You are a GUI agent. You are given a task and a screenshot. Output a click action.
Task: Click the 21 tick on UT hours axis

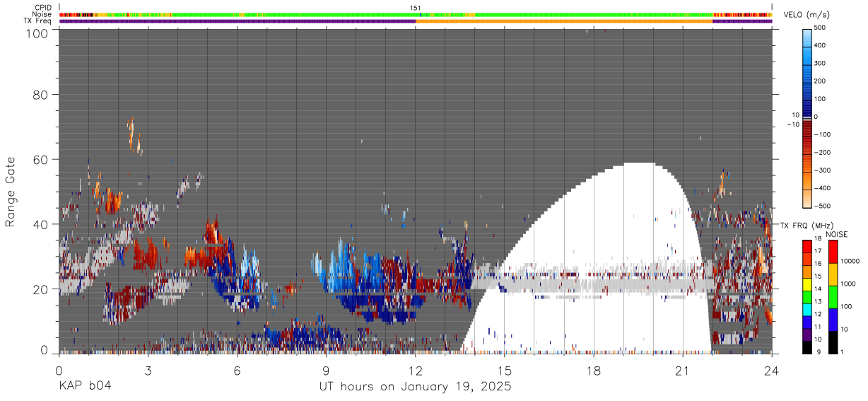[683, 370]
